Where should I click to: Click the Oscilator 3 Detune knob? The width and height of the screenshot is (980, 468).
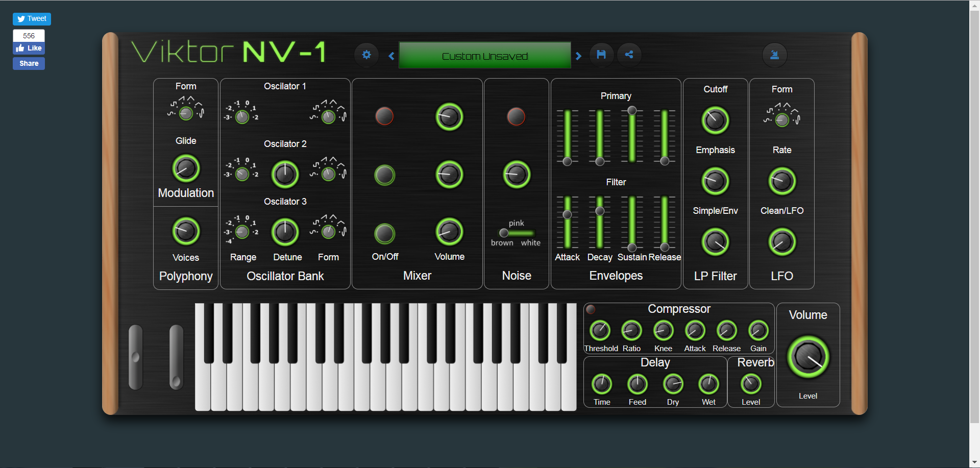pyautogui.click(x=285, y=232)
